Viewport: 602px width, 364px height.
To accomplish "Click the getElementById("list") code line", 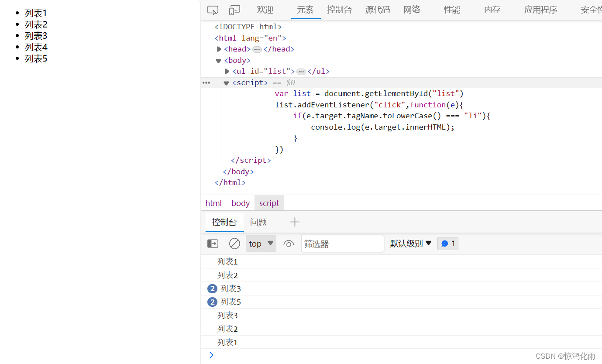I will click(369, 93).
